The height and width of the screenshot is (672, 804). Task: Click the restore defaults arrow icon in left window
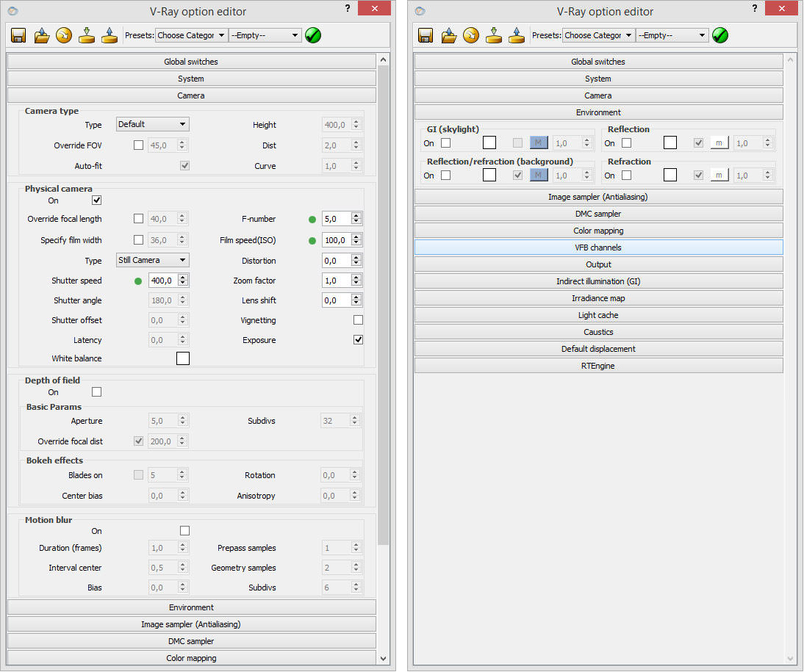tap(64, 35)
